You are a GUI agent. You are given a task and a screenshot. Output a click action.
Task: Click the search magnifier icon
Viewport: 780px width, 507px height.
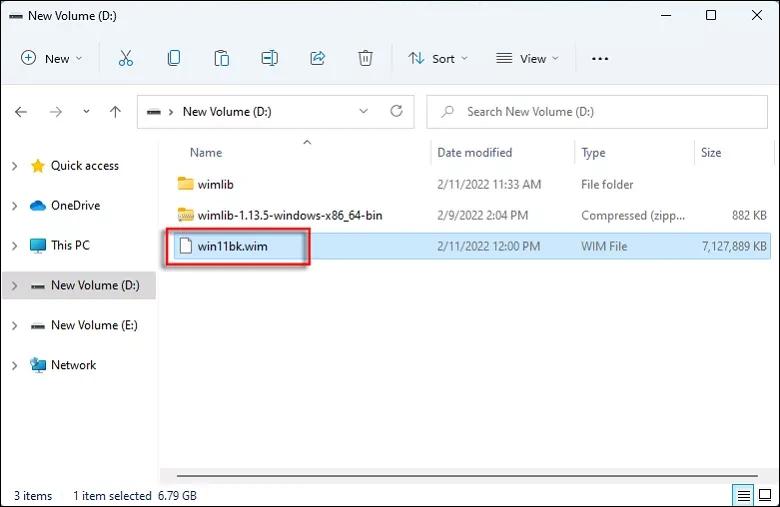point(447,111)
